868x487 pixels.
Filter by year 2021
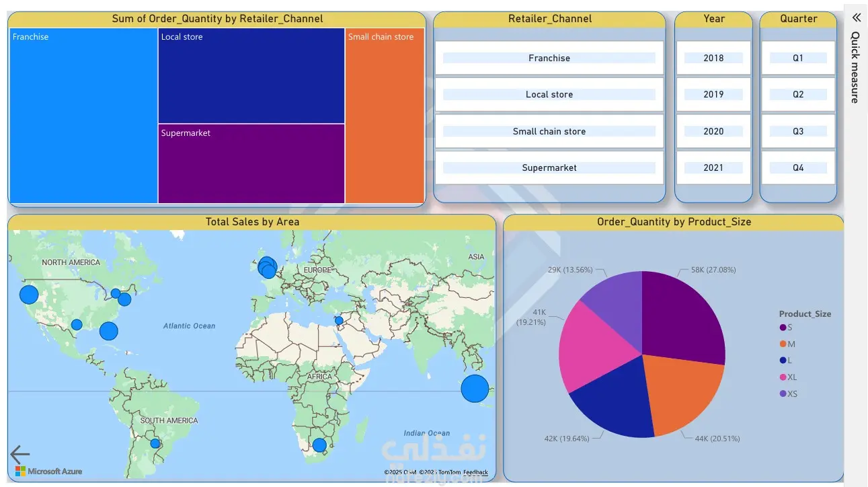(x=713, y=167)
